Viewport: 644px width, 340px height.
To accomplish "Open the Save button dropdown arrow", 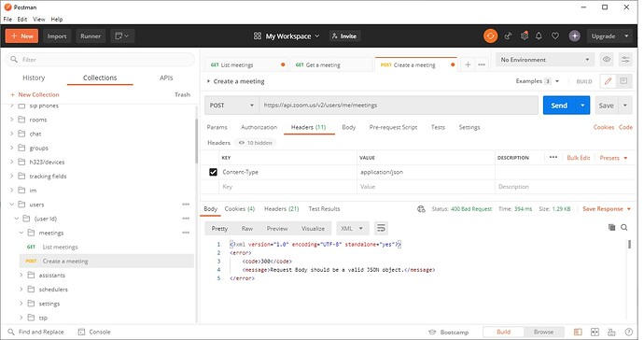I will [625, 106].
